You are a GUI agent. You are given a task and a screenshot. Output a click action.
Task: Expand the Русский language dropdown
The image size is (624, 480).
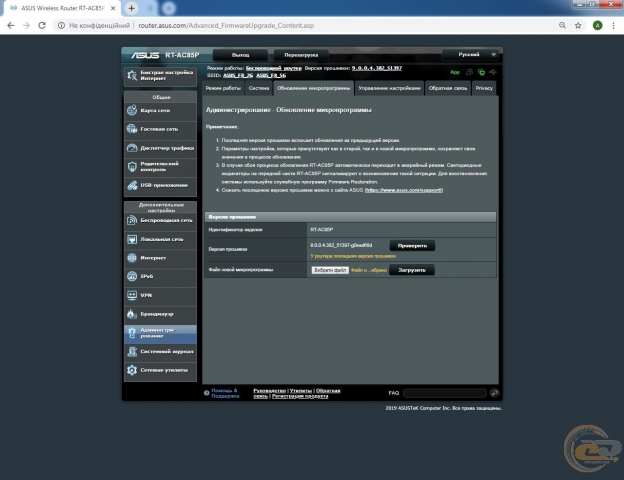coord(476,54)
